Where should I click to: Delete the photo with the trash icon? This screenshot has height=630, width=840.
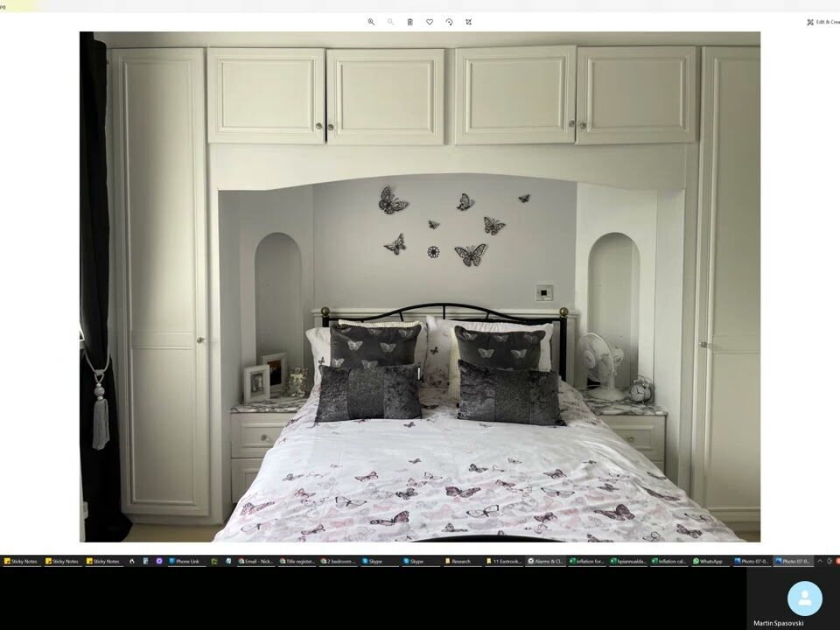click(409, 22)
